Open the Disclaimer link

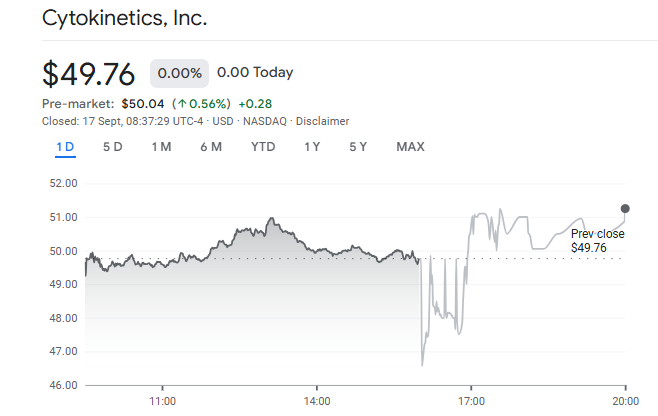322,121
